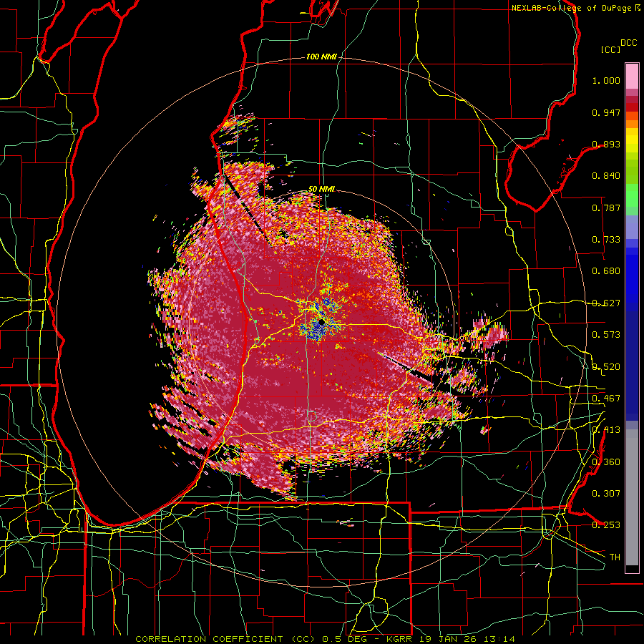Screen dimensions: 644x644
Task: Click the 0.947 scale value
Action: [x=606, y=112]
